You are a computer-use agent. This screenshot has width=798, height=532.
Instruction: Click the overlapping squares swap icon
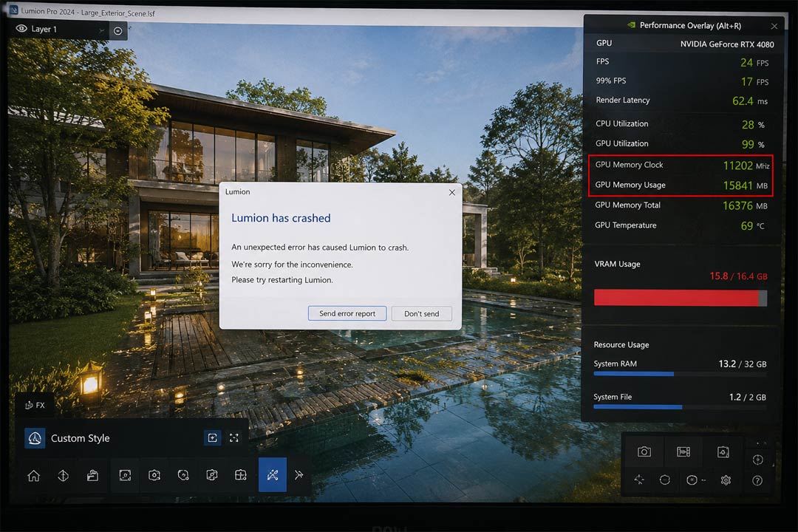click(212, 475)
